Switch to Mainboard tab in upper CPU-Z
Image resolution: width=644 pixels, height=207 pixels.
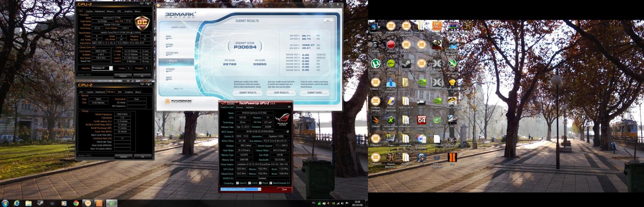(x=100, y=11)
